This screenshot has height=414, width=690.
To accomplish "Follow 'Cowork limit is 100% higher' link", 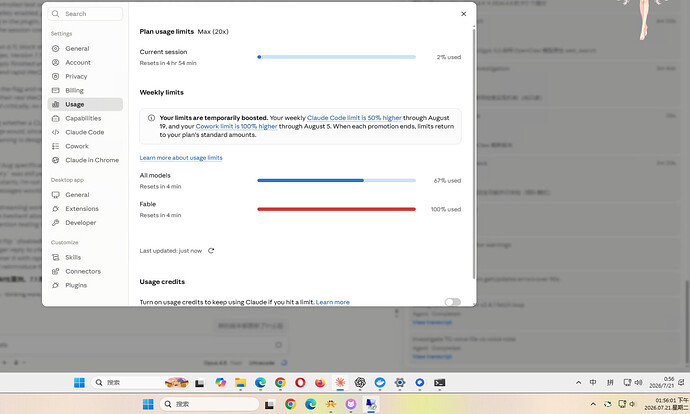I will click(236, 126).
